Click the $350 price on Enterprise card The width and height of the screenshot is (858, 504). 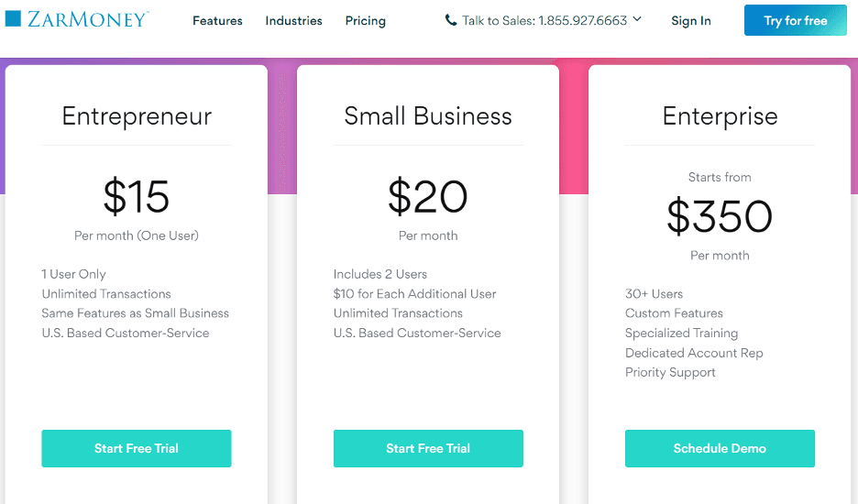[x=720, y=216]
